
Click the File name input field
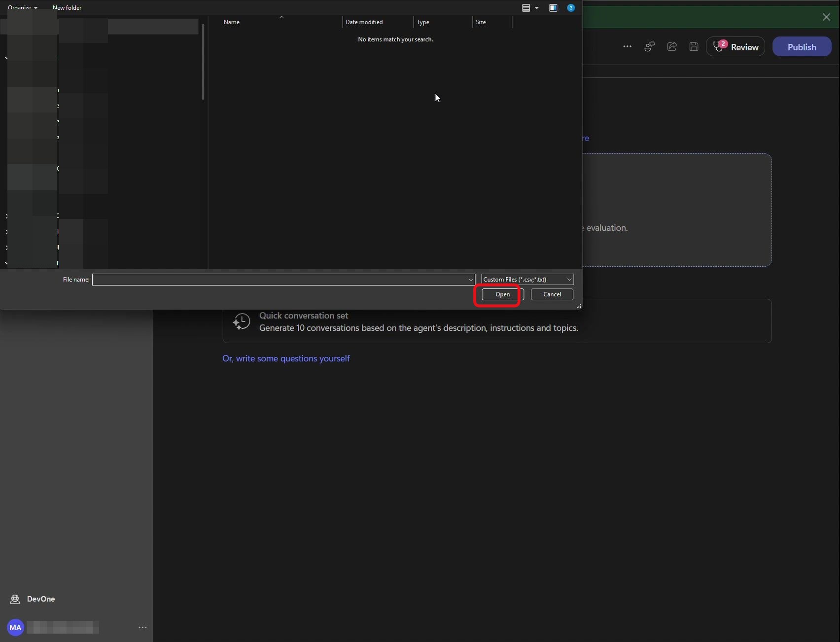[x=283, y=280]
